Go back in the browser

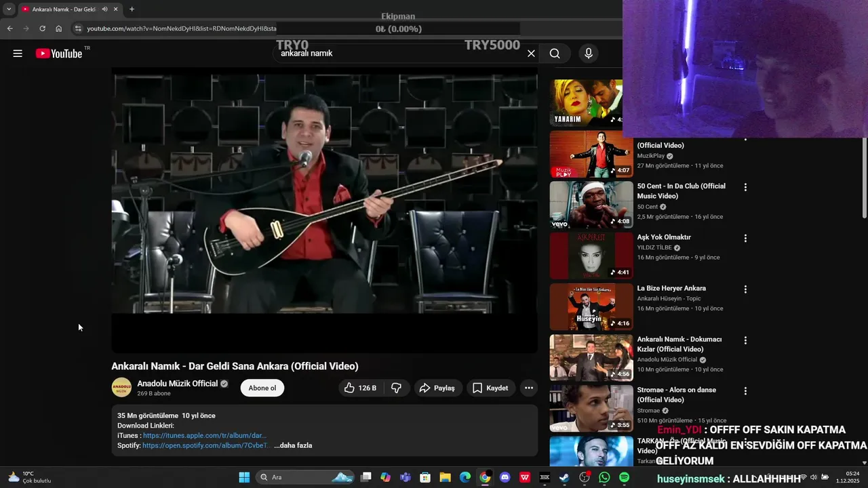click(x=9, y=28)
